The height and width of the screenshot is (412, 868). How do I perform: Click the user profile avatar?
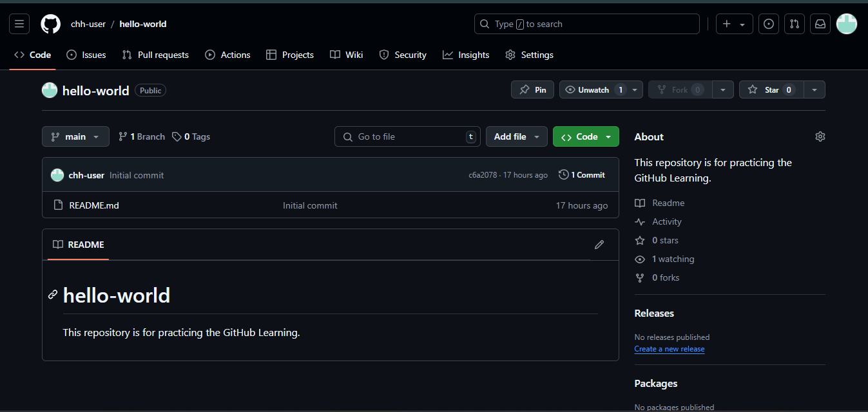[846, 24]
